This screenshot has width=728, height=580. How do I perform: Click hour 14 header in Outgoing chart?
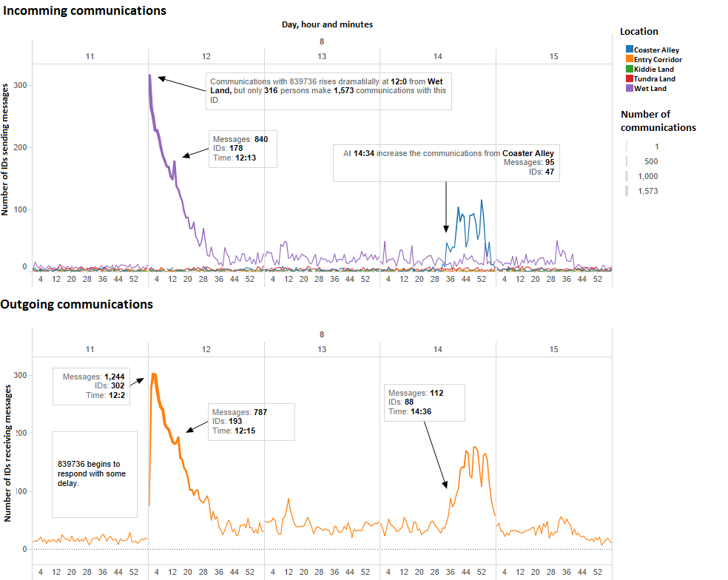(437, 348)
